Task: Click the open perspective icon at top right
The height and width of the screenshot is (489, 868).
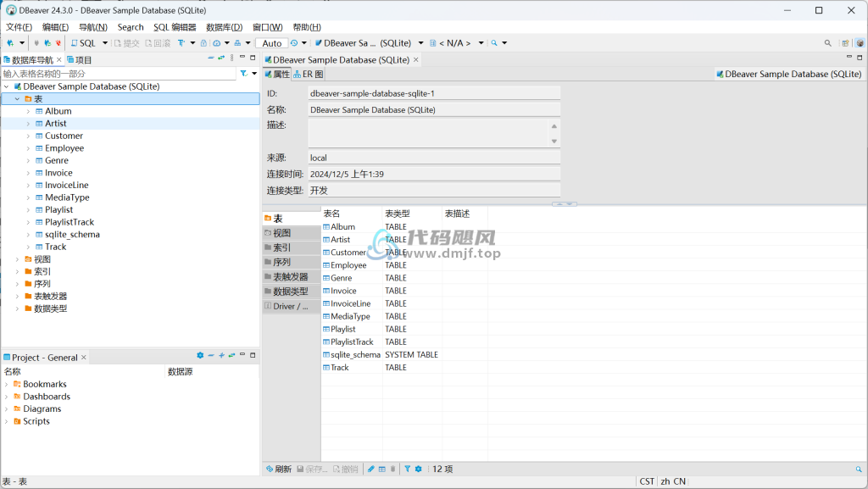Action: point(845,43)
